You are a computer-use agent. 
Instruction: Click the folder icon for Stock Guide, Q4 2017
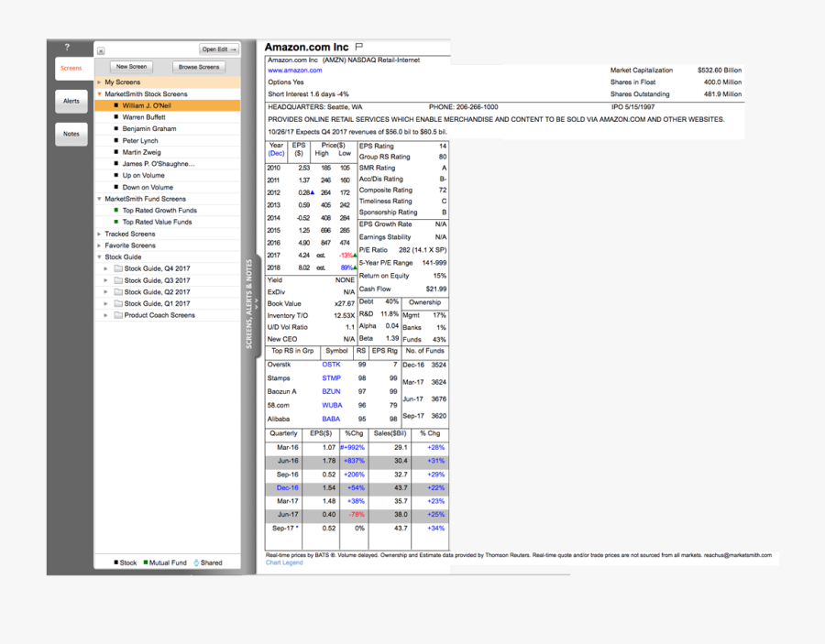[x=118, y=268]
